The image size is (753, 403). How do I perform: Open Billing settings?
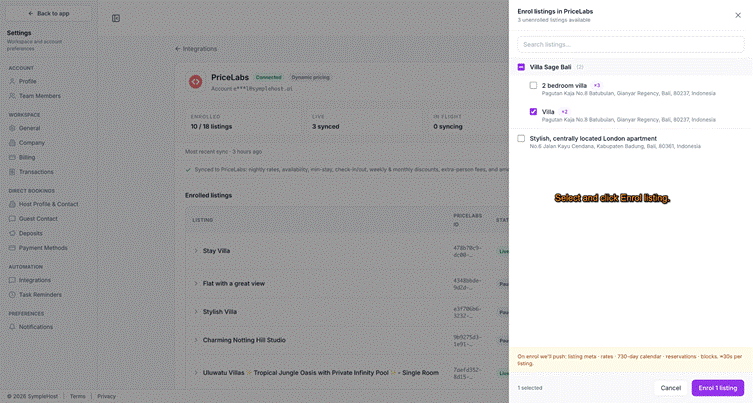click(x=27, y=158)
